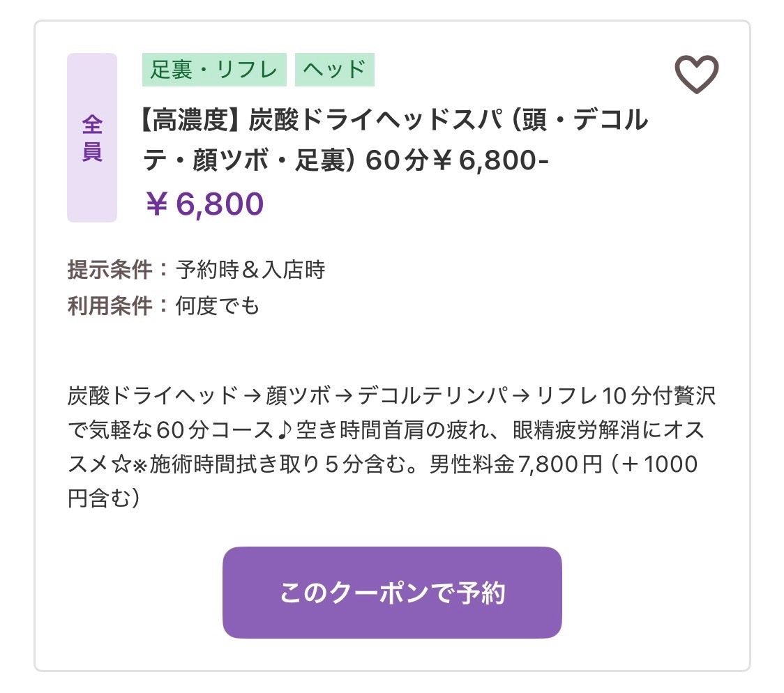Select the ヘッド category tag
Viewport: 784px width, 693px height.
tap(335, 70)
